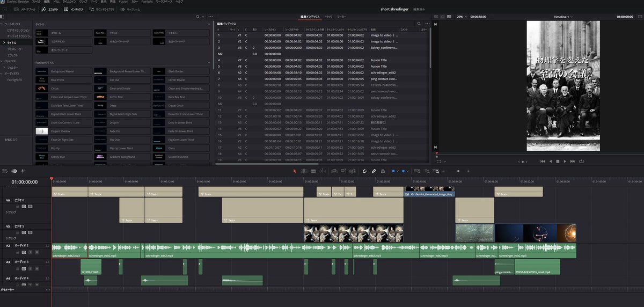Open the Fusion menu
644x307 pixels.
pos(123,2)
